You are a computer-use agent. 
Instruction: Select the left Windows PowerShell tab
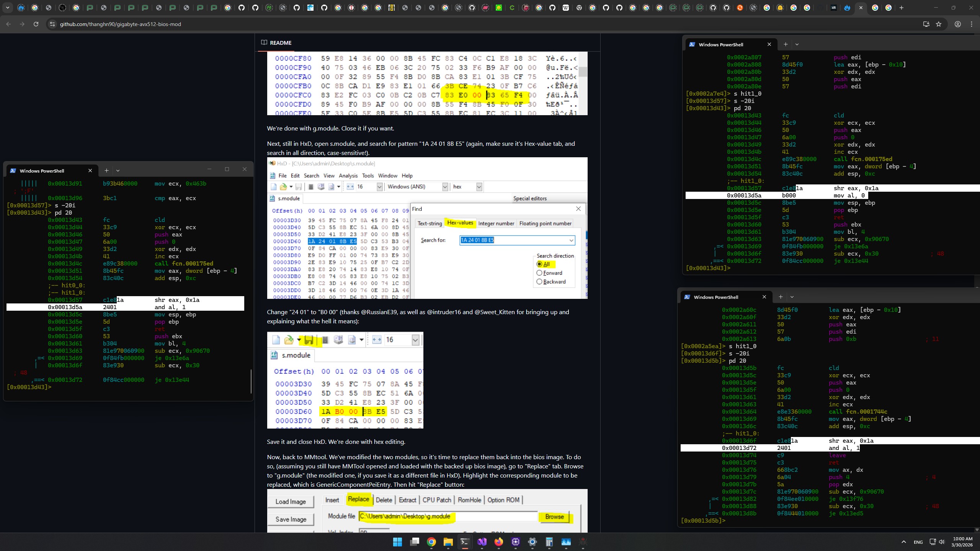click(42, 171)
